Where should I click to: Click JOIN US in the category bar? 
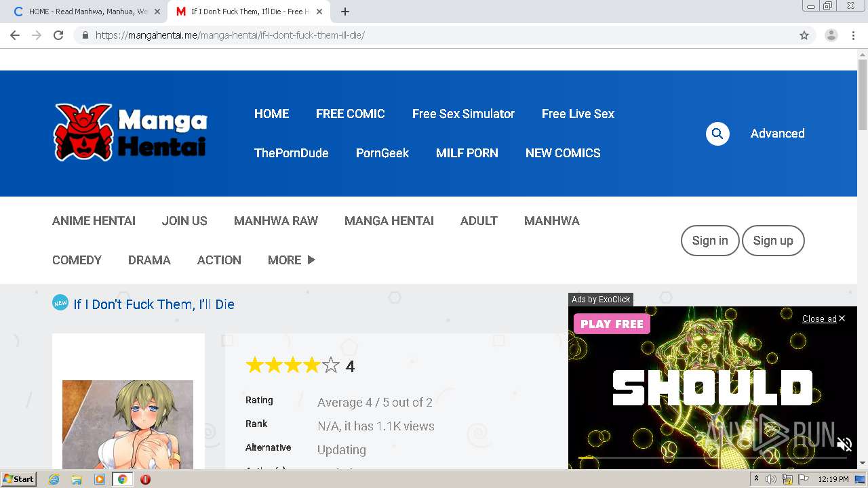click(184, 221)
